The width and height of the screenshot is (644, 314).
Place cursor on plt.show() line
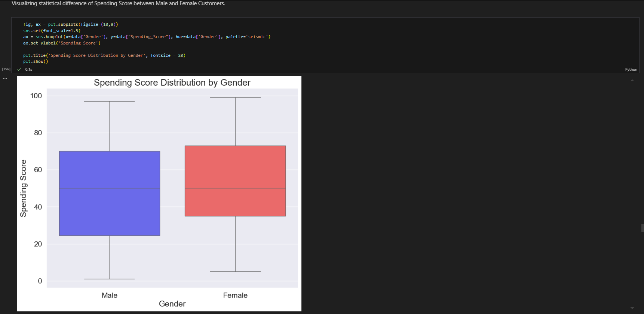tap(36, 62)
